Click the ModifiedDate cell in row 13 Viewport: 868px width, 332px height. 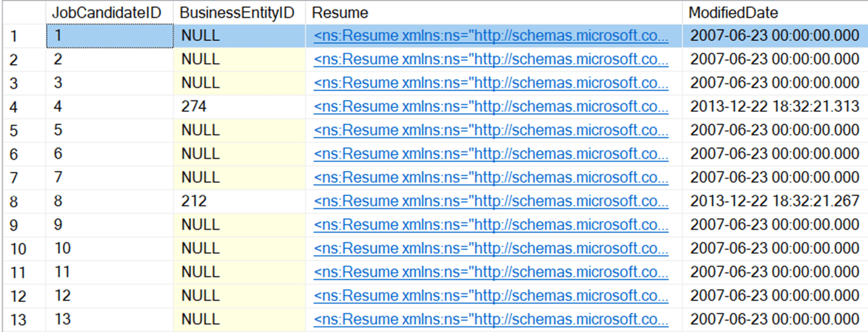click(x=774, y=320)
